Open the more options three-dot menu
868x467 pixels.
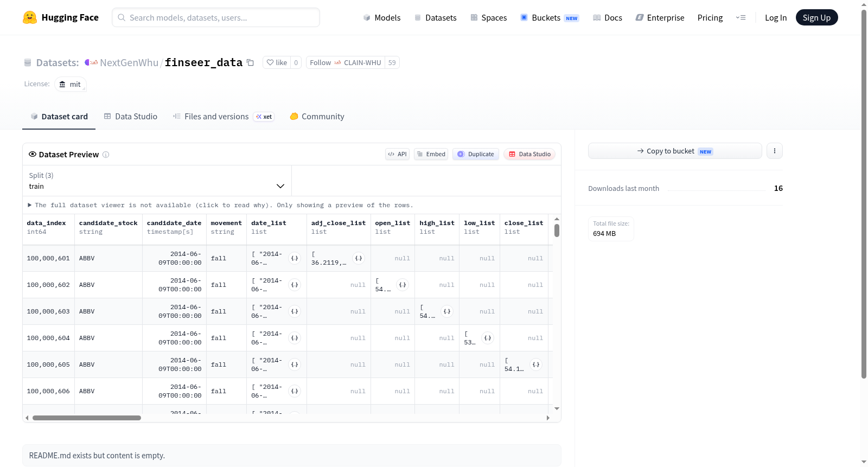(775, 151)
